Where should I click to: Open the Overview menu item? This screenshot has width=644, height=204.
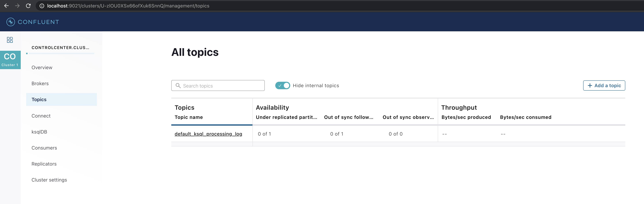coord(42,67)
